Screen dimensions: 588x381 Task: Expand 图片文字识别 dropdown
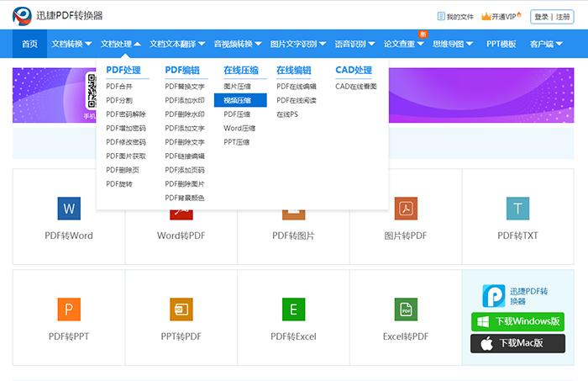pos(298,44)
